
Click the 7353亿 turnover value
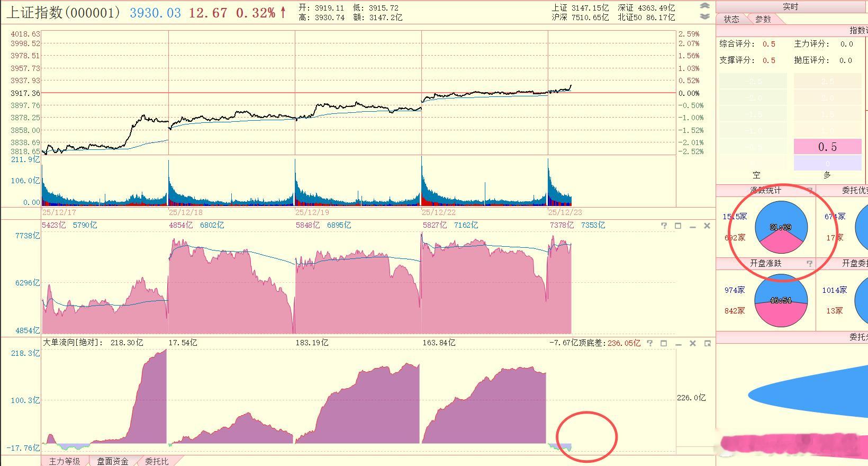[x=593, y=225]
